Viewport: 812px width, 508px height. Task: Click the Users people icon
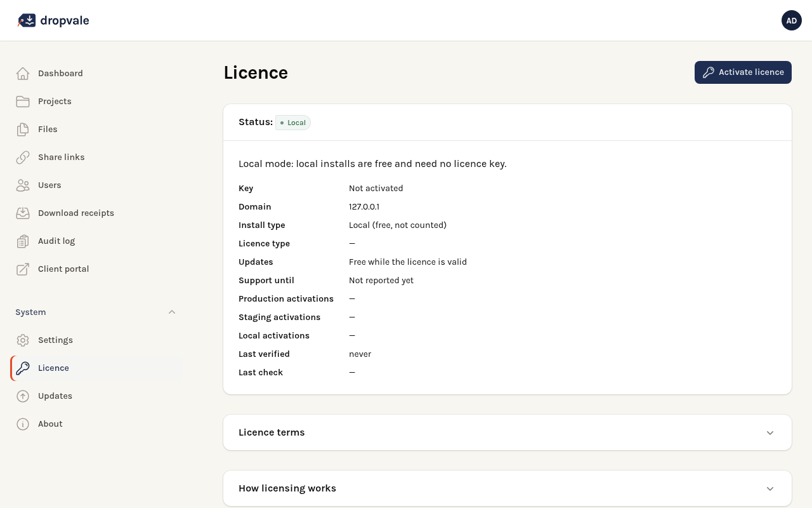(23, 185)
